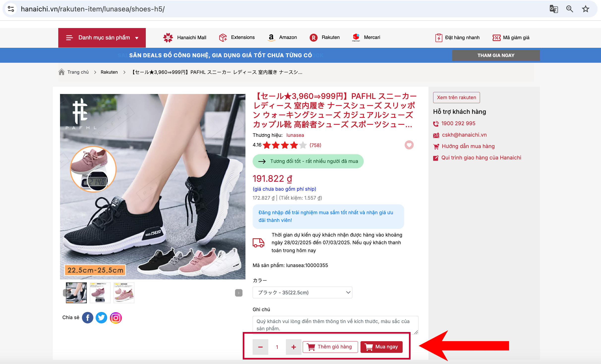The width and height of the screenshot is (601, 364).
Task: Go to Rakuten menu item
Action: click(x=331, y=37)
